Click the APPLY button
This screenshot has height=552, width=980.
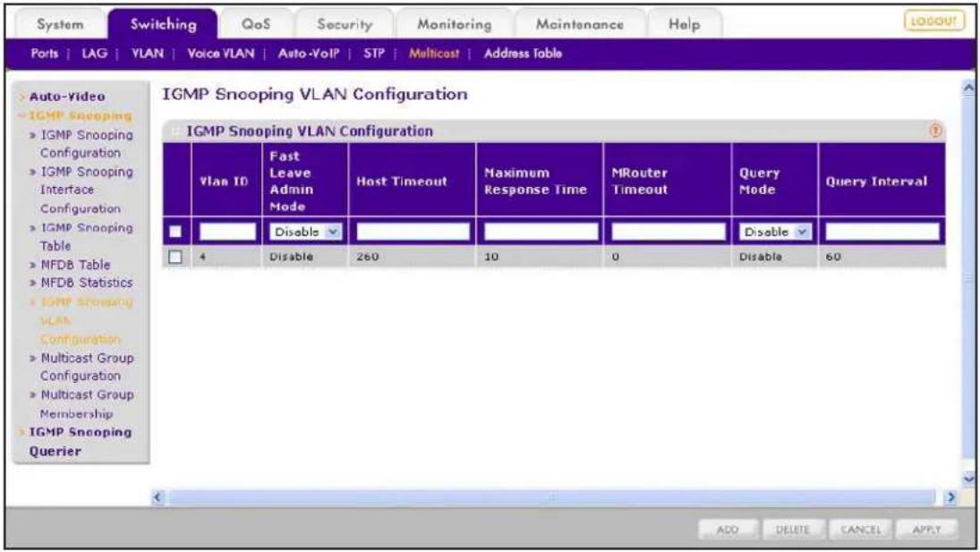tap(926, 530)
